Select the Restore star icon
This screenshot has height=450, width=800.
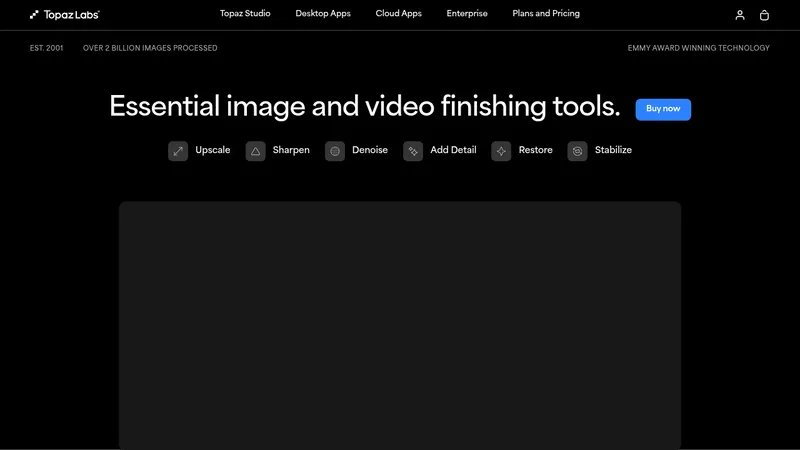501,151
